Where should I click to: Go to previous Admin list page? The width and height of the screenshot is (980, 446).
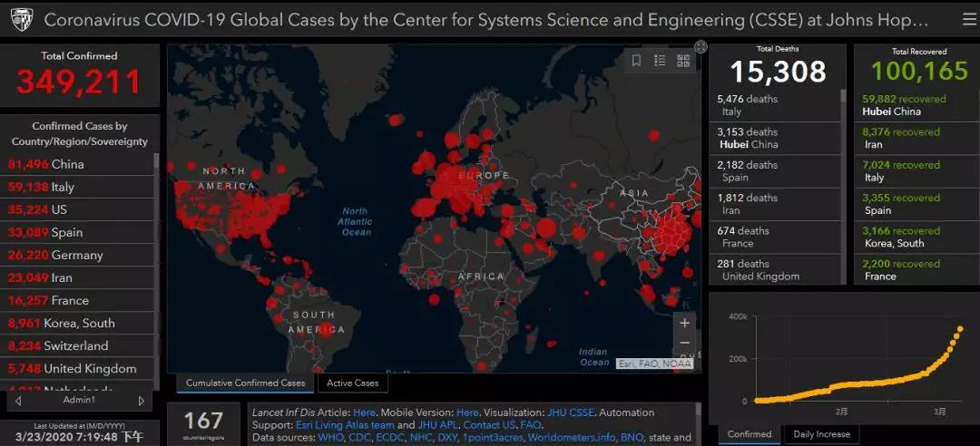click(17, 400)
